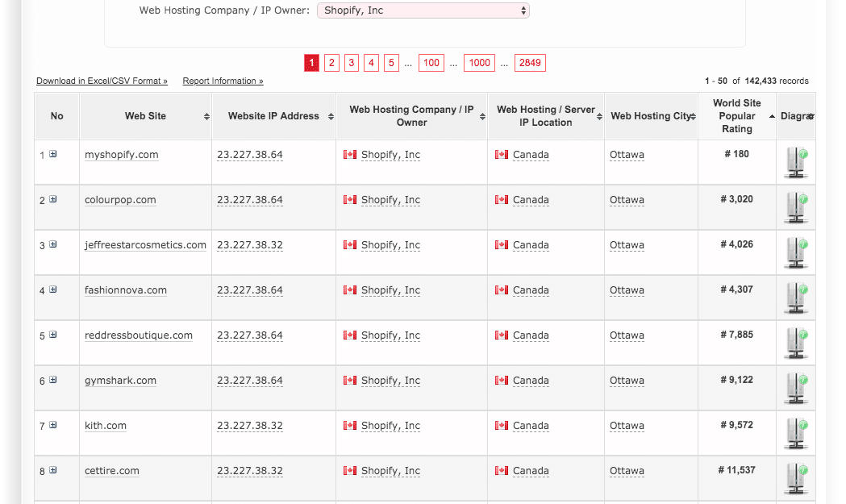The width and height of the screenshot is (846, 504).
Task: Click Canada flag in IP location of kith.com row
Action: (502, 426)
